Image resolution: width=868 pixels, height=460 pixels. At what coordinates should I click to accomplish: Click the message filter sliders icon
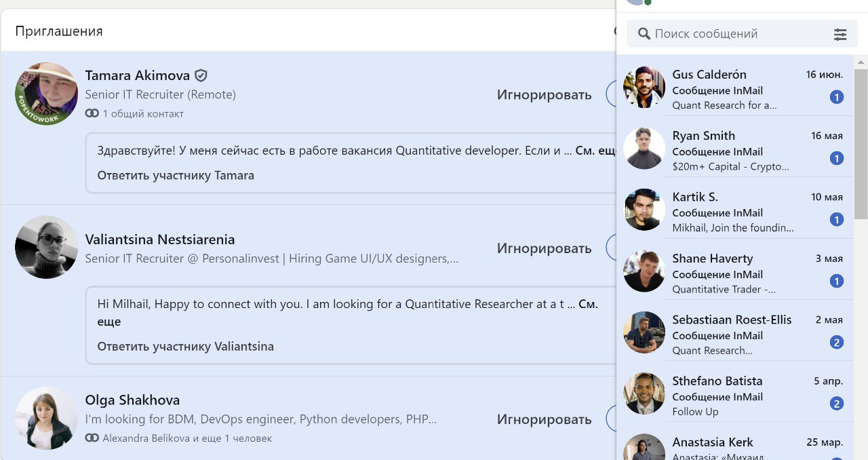(x=840, y=35)
